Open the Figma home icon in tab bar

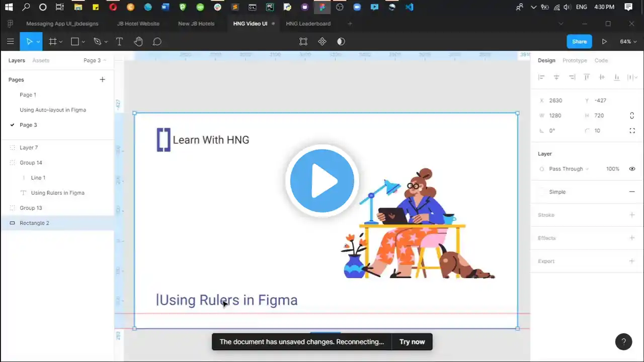pyautogui.click(x=10, y=24)
